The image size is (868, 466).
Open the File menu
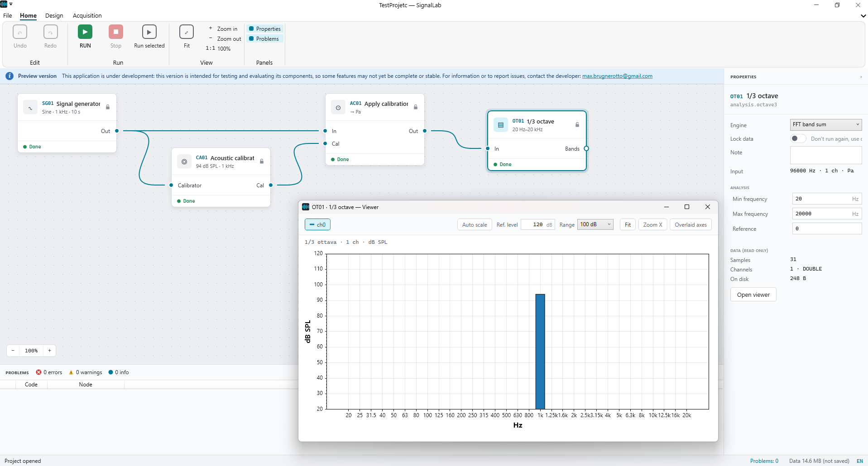point(8,15)
